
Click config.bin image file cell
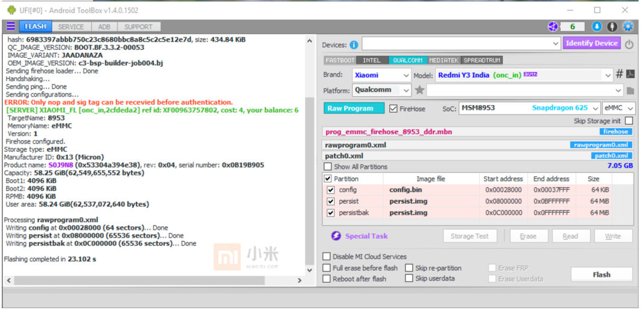[431, 190]
